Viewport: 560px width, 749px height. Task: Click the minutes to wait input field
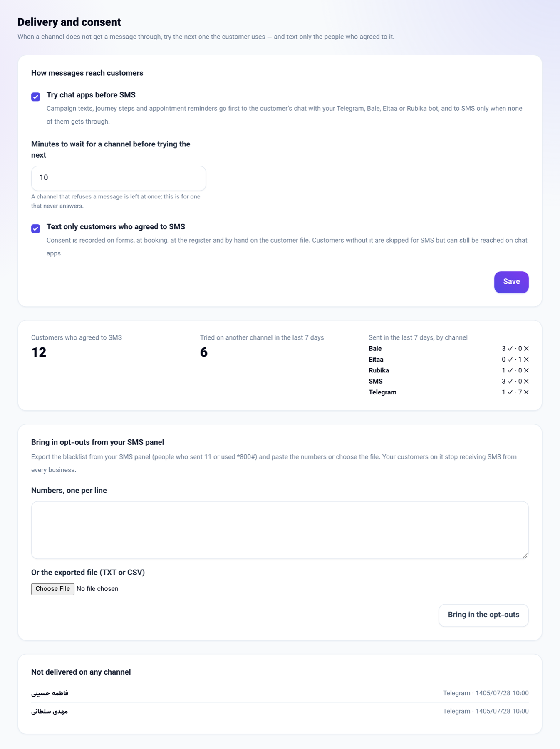(119, 178)
